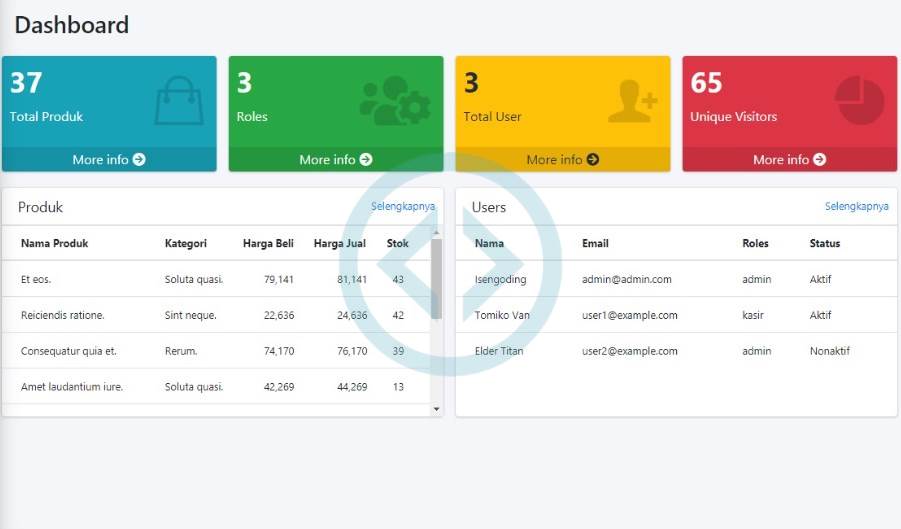The height and width of the screenshot is (529, 901).
Task: Click the Produk table scrollbar down arrow
Action: [x=436, y=408]
